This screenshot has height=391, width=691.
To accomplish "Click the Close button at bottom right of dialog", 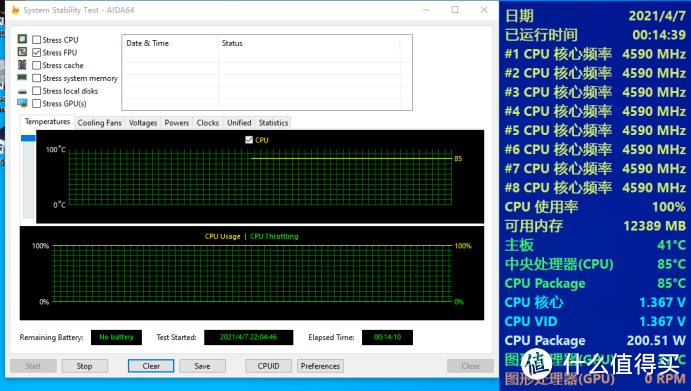I will [x=470, y=366].
